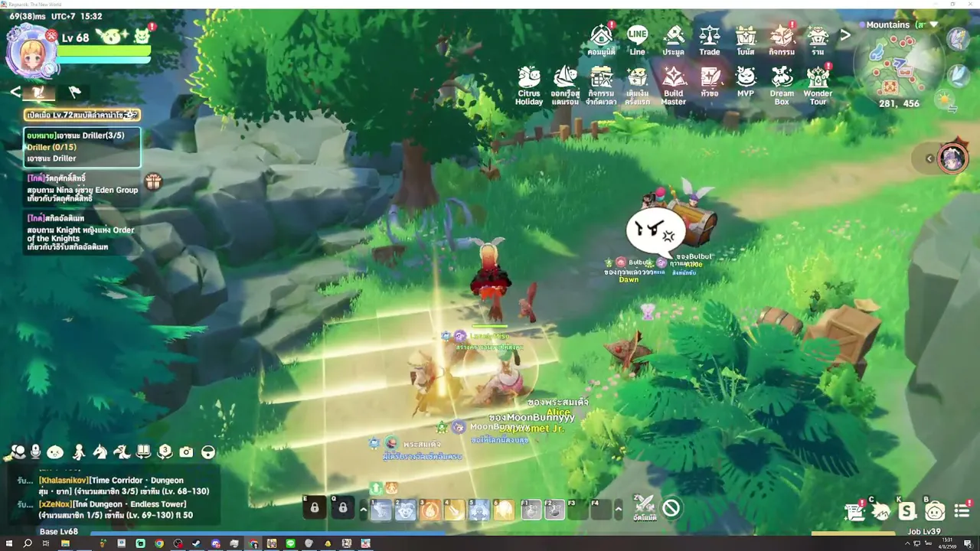Open the Windows Start menu
This screenshot has width=980, height=551.
click(x=8, y=543)
